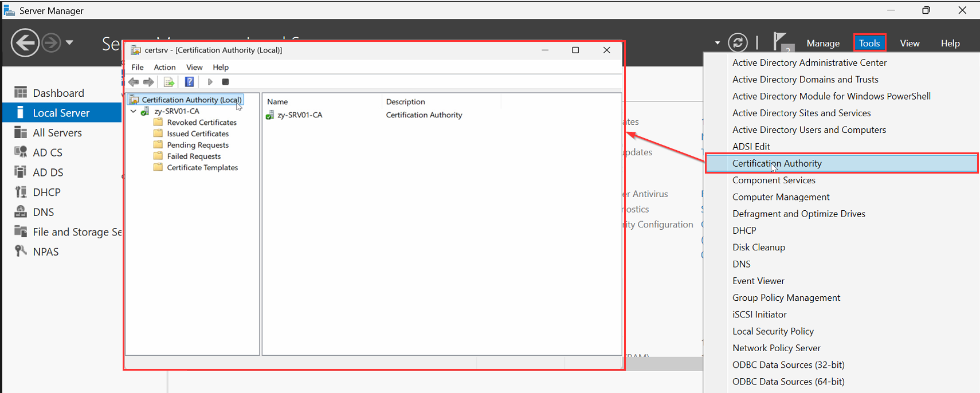Open Local Security Policy
The image size is (980, 393).
773,331
